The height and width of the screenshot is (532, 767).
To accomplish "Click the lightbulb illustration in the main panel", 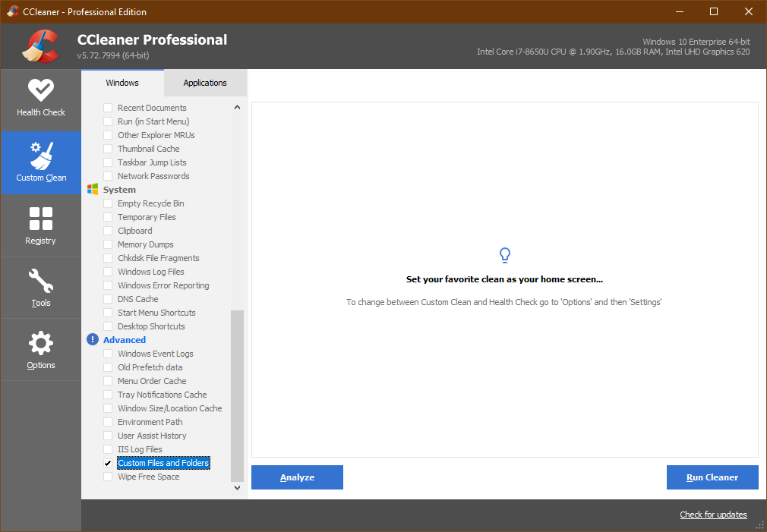I will click(504, 256).
